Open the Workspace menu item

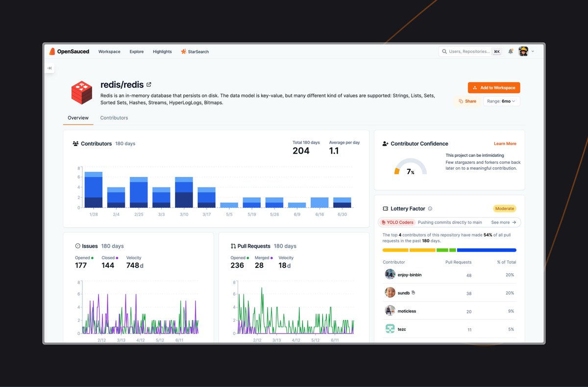tap(109, 52)
